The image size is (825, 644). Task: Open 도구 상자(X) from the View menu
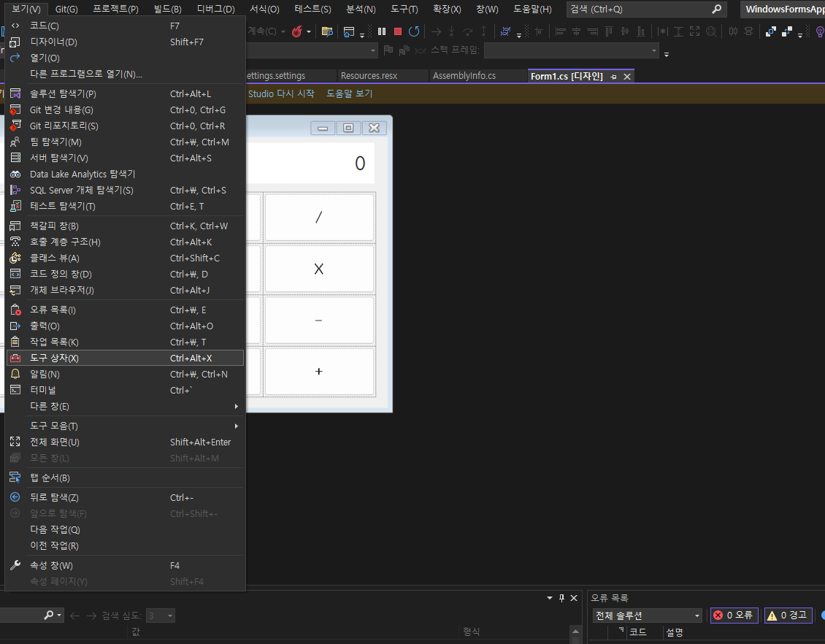tap(125, 358)
